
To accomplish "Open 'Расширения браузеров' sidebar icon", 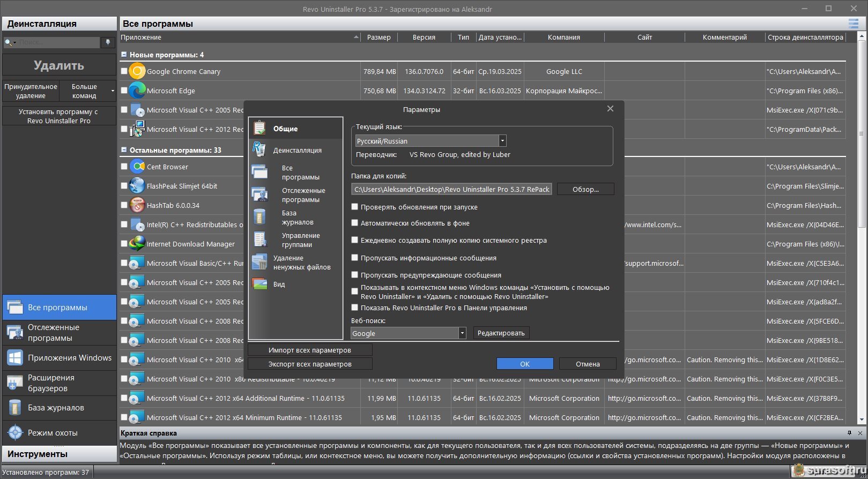I will point(14,383).
